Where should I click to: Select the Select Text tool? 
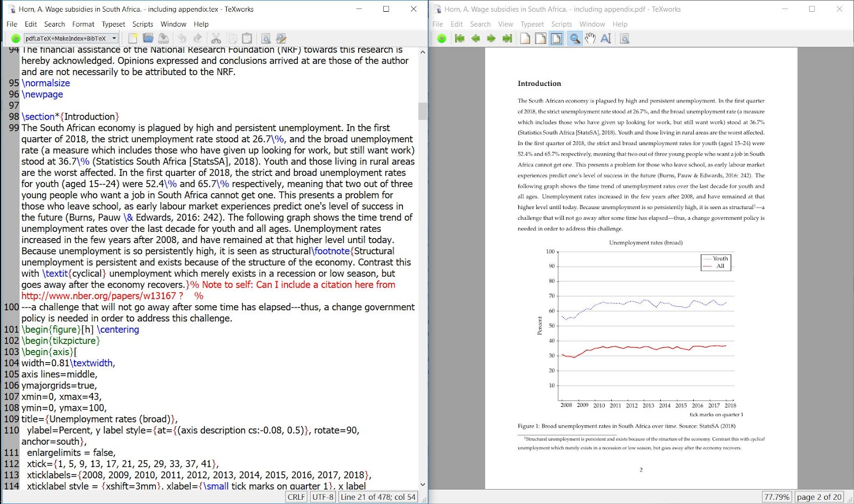605,38
